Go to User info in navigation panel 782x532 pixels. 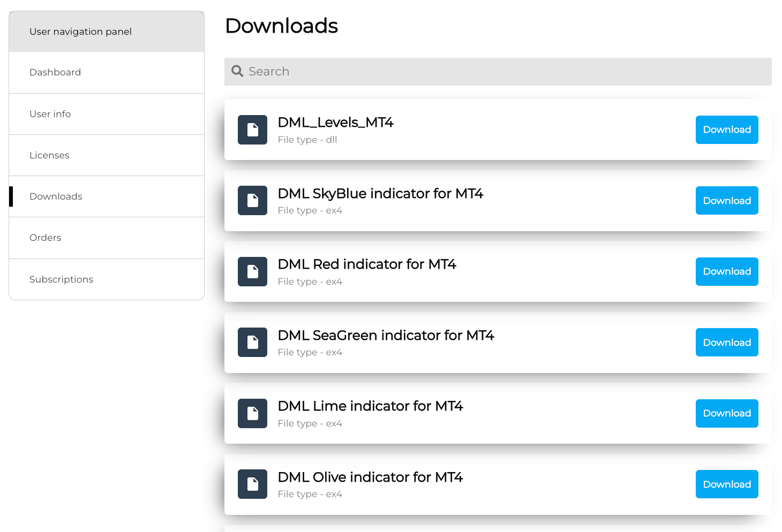(x=50, y=114)
